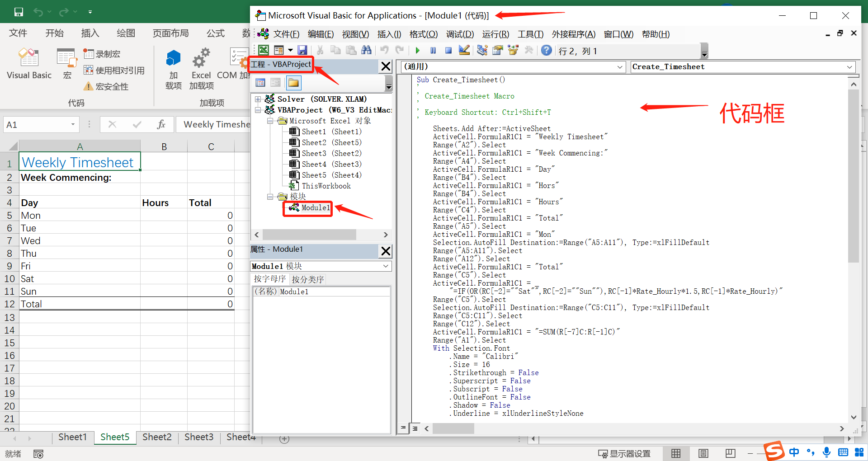Open Sogou input method logo
Image resolution: width=868 pixels, height=461 pixels.
coord(774,451)
